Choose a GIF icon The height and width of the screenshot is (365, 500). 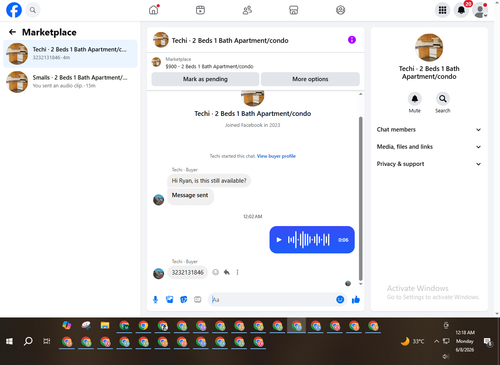point(198,300)
